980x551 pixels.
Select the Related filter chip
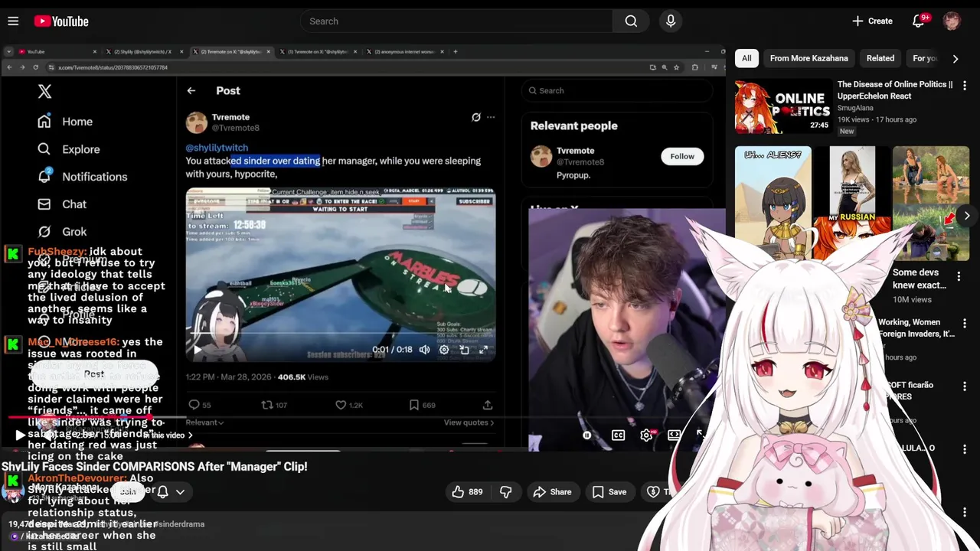(x=880, y=58)
